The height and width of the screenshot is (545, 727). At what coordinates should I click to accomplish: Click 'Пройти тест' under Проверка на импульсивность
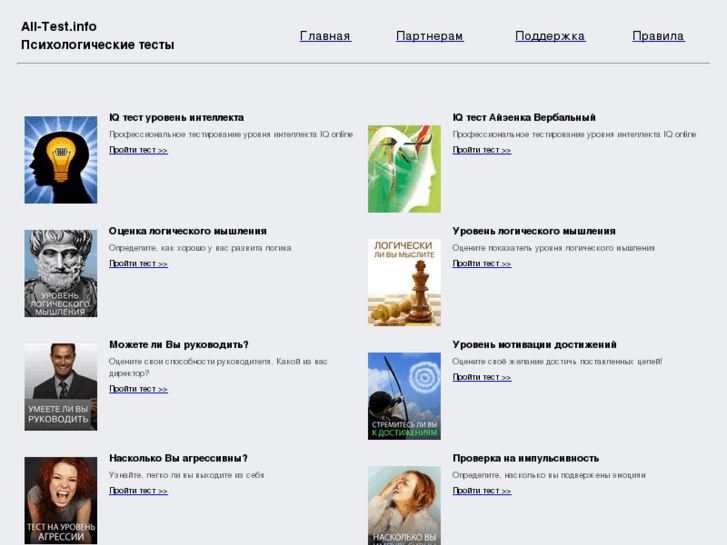pos(481,491)
